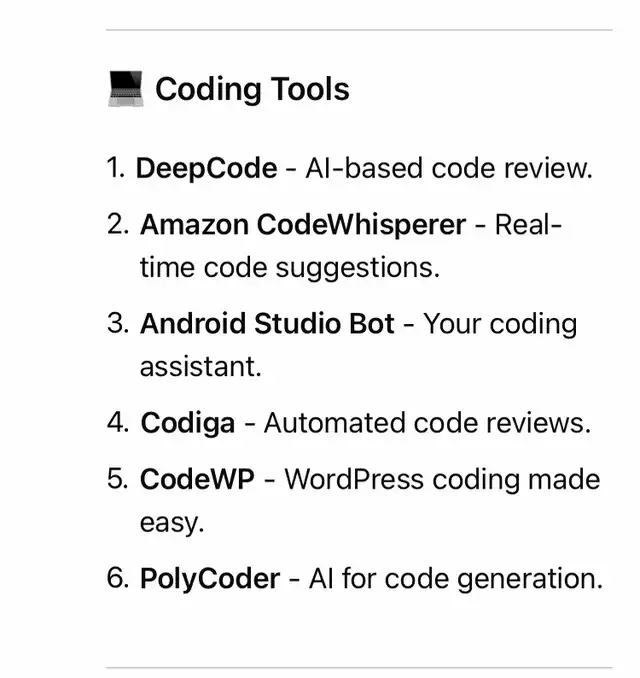Click the 'AI-based code review' description

[449, 168]
